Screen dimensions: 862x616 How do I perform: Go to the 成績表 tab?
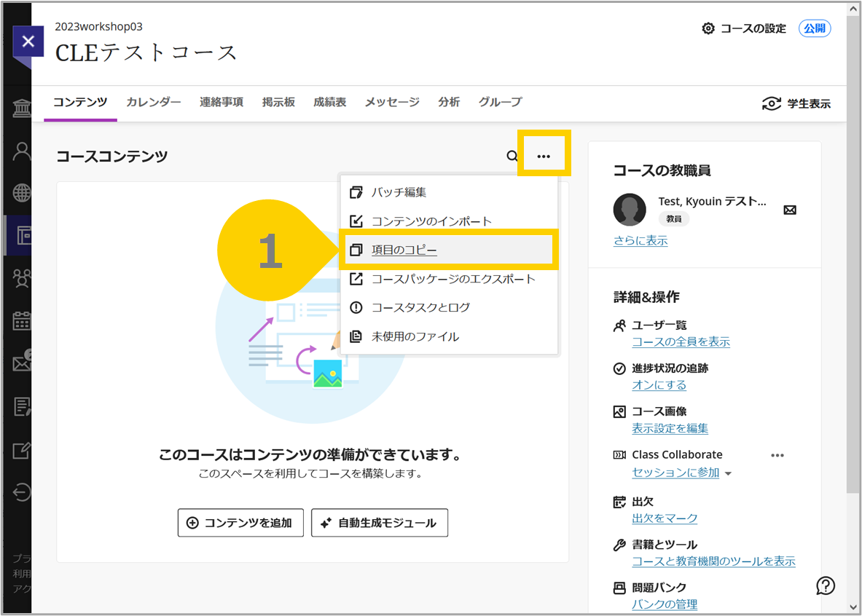pos(330,102)
